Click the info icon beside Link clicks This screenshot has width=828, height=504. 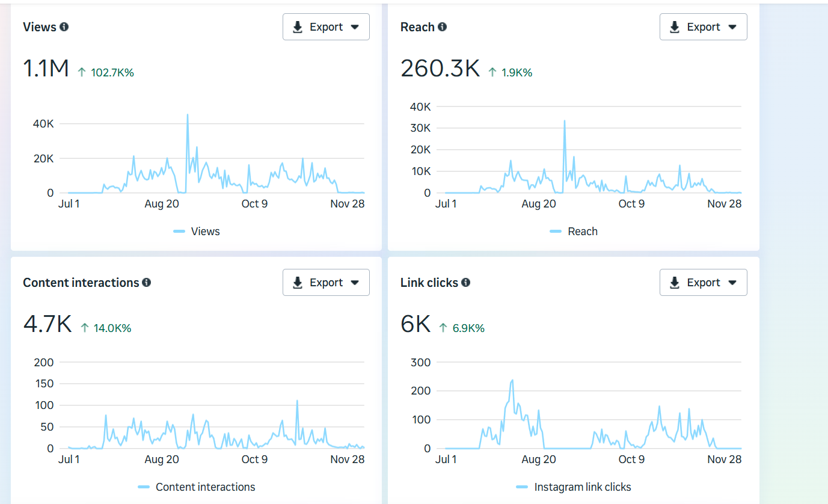tap(465, 283)
